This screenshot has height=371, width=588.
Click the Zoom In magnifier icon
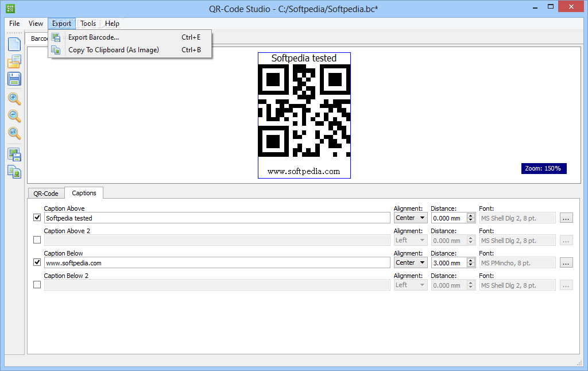pyautogui.click(x=14, y=99)
